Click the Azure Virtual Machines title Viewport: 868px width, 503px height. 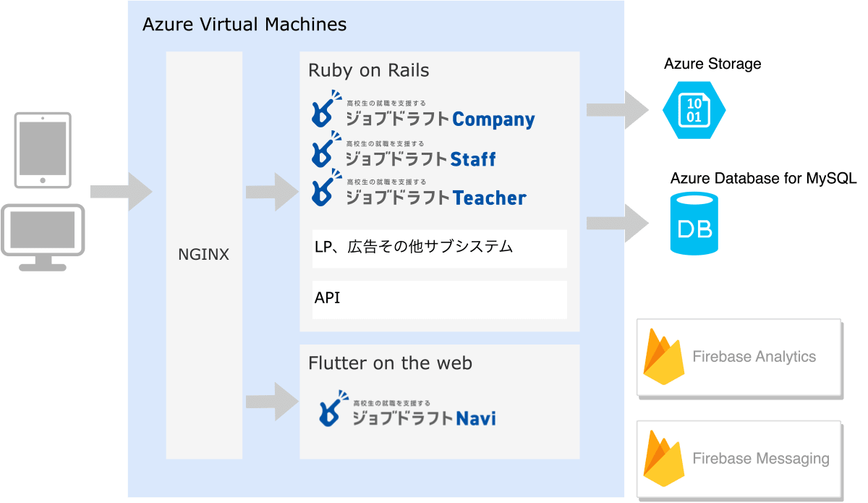coord(244,25)
